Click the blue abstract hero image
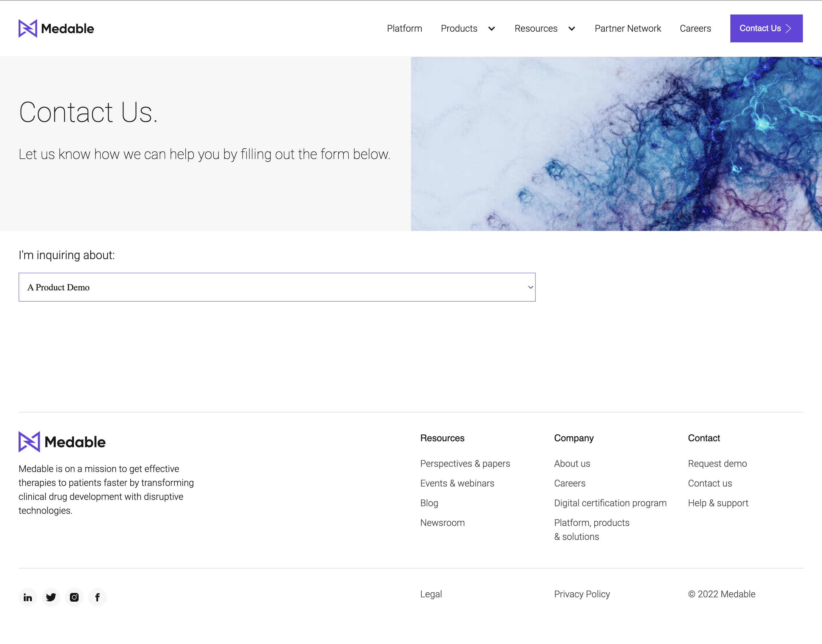Screen dimensions: 822x644 616,144
